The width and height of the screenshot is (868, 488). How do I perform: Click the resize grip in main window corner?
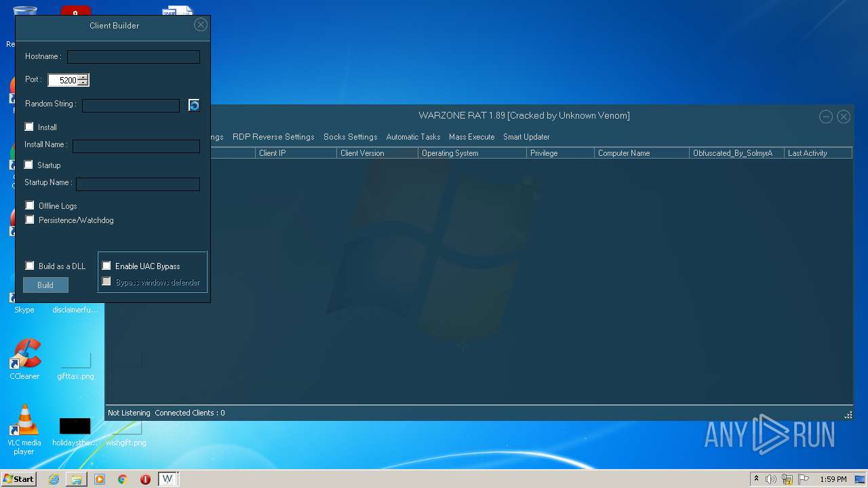848,415
